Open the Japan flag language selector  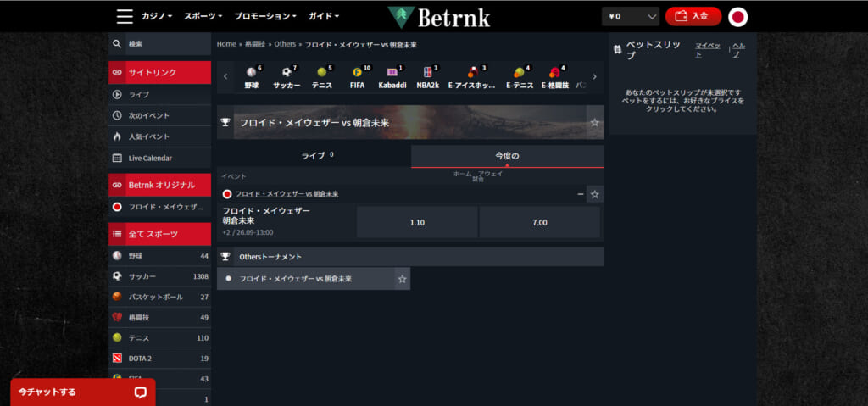(738, 17)
